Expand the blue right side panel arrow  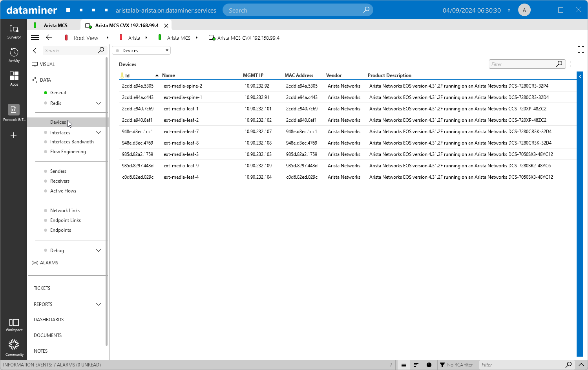click(580, 77)
